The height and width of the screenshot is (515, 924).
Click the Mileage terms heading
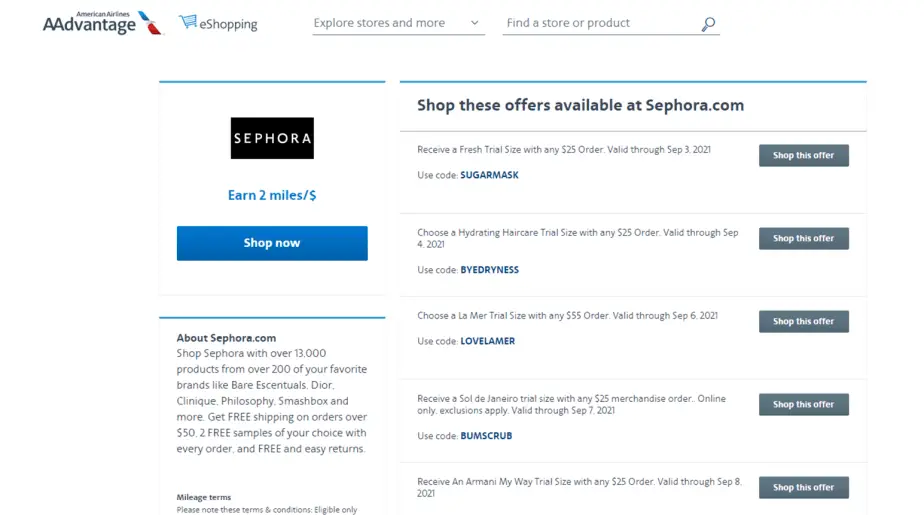204,497
